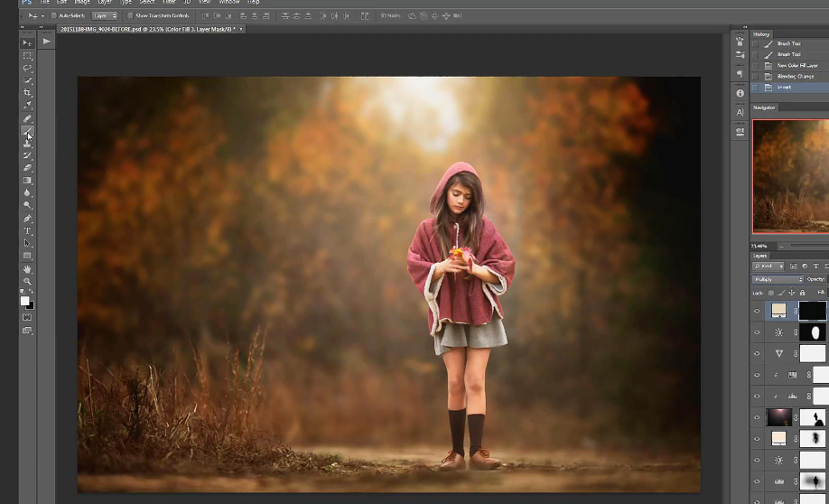The height and width of the screenshot is (504, 829).
Task: Set history brush source at Blending Change
Action: pyautogui.click(x=755, y=76)
